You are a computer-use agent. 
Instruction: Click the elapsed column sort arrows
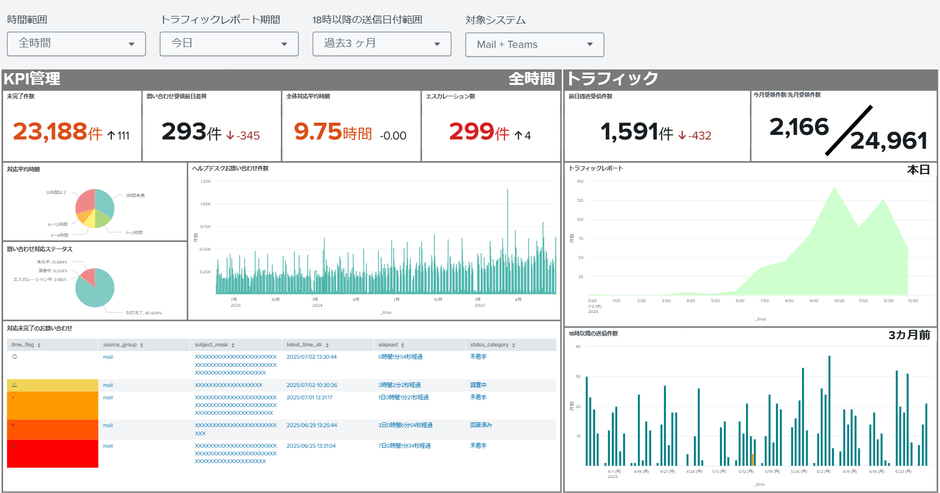point(401,345)
